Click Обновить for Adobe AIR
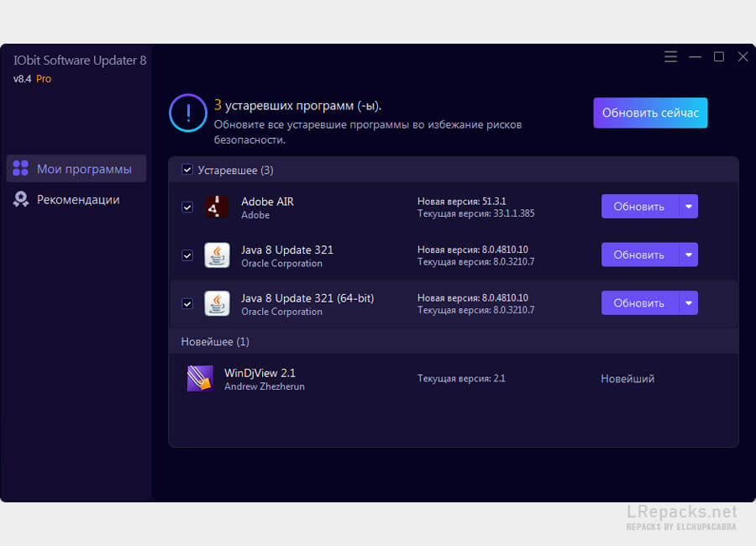 (639, 207)
